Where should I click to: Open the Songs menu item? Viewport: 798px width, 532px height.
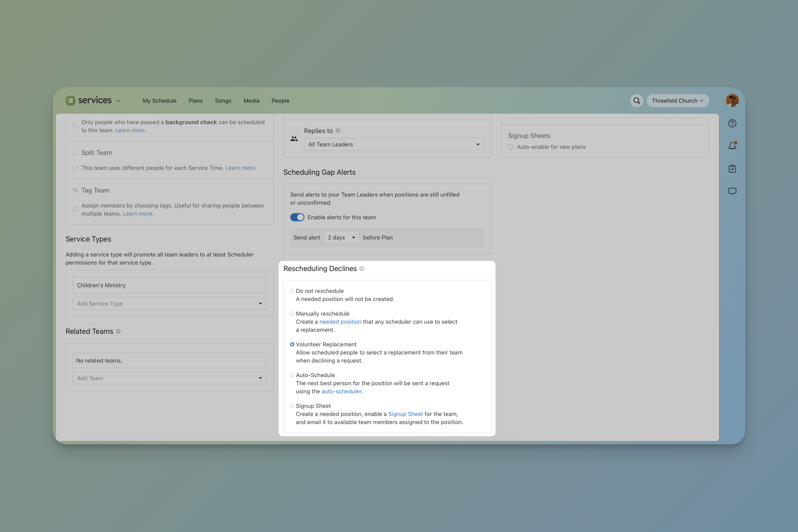coord(223,101)
